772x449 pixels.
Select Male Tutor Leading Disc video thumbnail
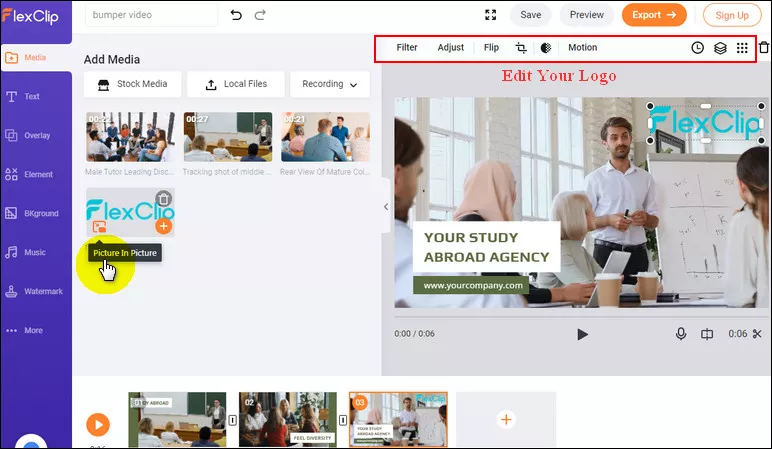[x=130, y=137]
